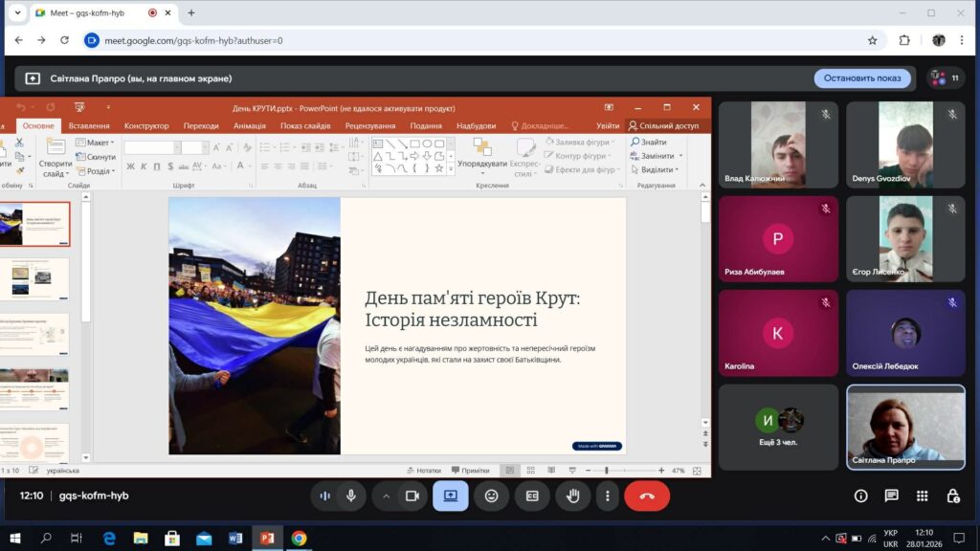
Task: Open Meet activities grid icon
Action: coord(922,496)
